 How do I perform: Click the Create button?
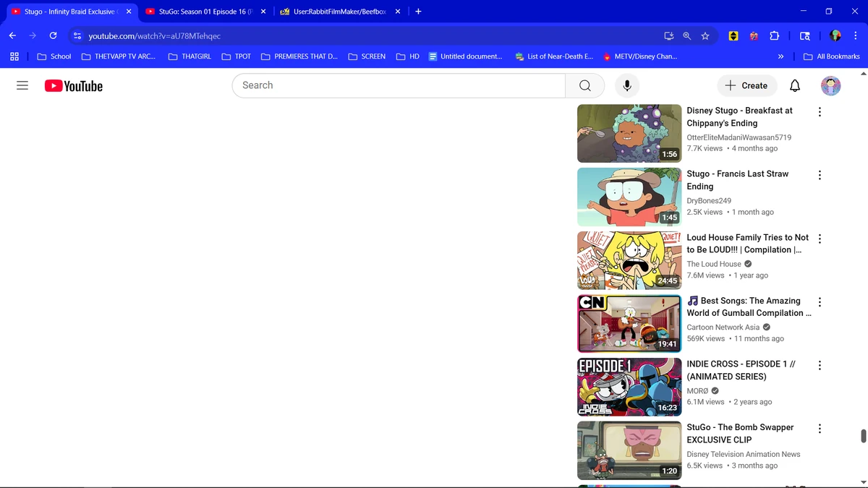[x=746, y=85]
